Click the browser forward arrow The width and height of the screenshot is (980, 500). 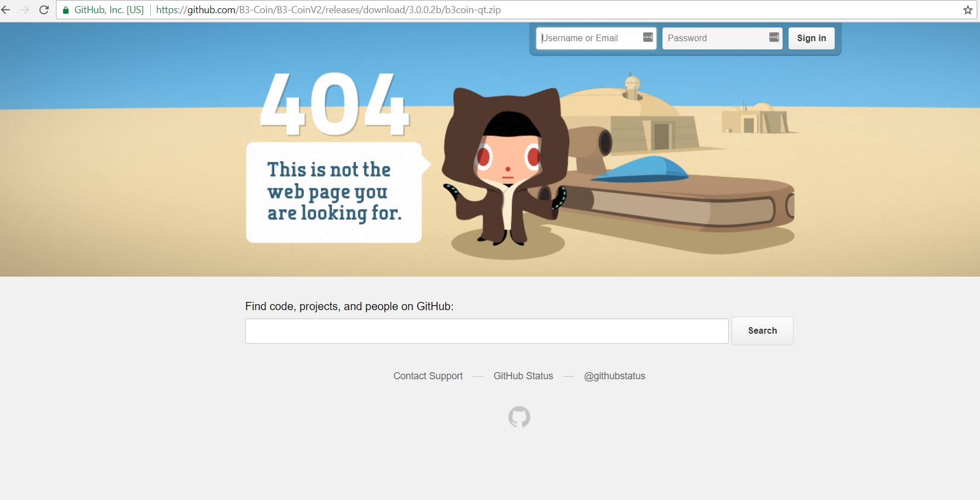(25, 10)
